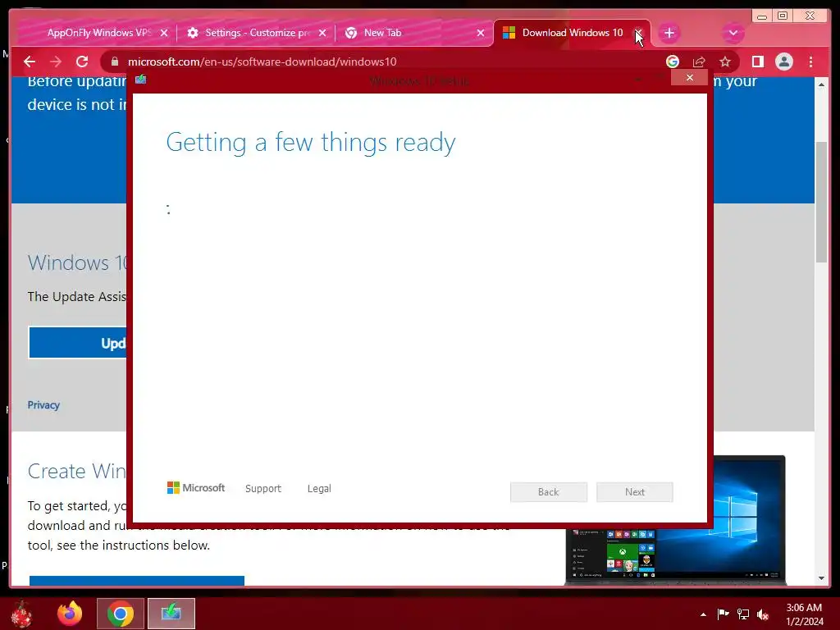Click the Microsoft logo in setup dialog
Viewport: 840px width, 630px height.
tap(196, 487)
